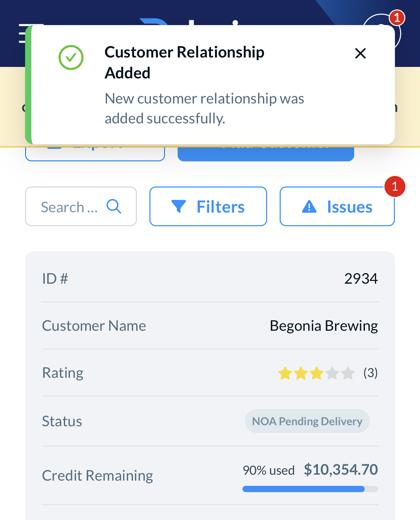Image resolution: width=420 pixels, height=520 pixels.
Task: Open the hamburger navigation menu
Action: pos(22,33)
